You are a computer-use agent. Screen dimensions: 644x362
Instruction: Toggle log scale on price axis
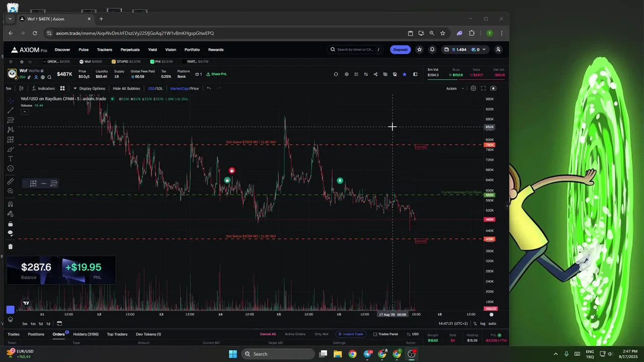click(x=482, y=324)
